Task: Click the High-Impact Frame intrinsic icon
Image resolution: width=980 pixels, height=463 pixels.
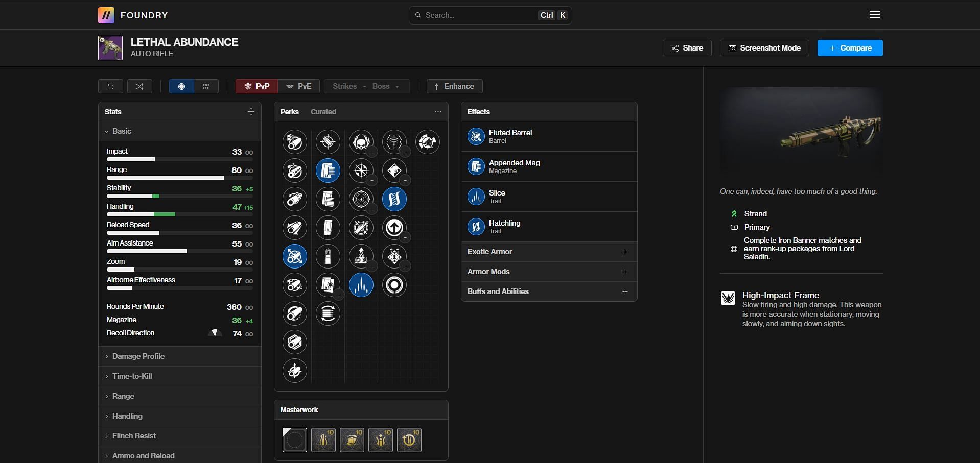Action: tap(728, 298)
